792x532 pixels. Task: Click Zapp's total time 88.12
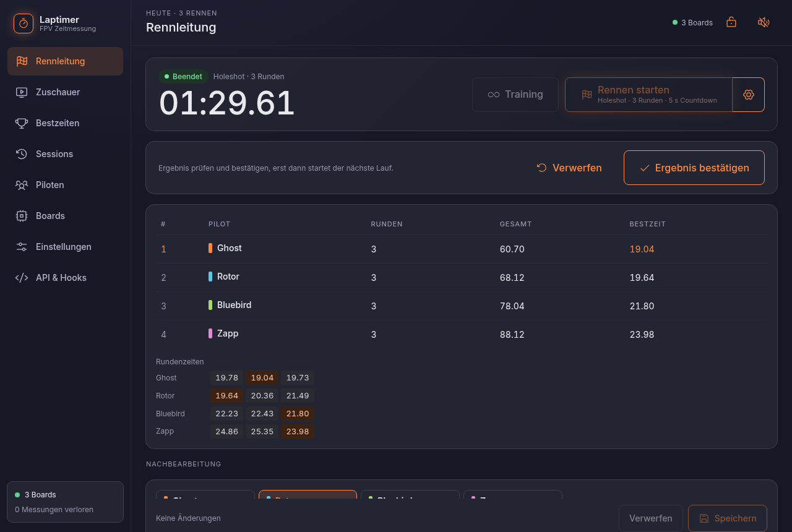(x=512, y=335)
